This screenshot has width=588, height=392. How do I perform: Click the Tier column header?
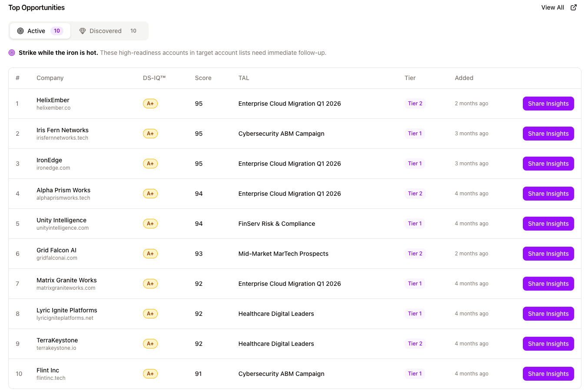[410, 78]
